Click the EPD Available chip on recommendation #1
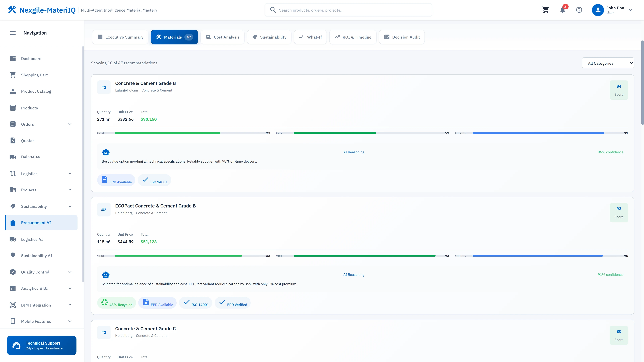644x362 pixels. pyautogui.click(x=116, y=180)
